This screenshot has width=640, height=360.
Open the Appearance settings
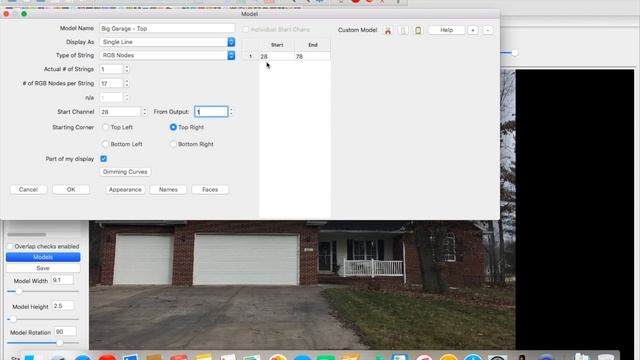[x=125, y=189]
